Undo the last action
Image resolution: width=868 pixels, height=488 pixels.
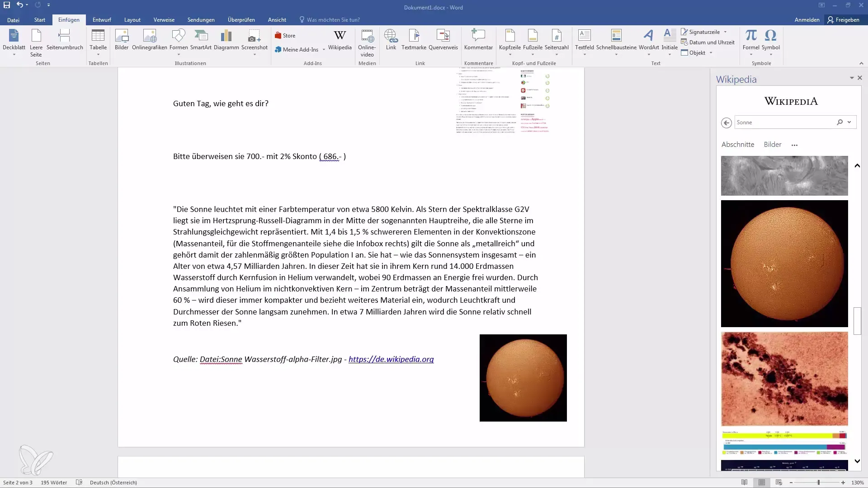click(x=19, y=5)
